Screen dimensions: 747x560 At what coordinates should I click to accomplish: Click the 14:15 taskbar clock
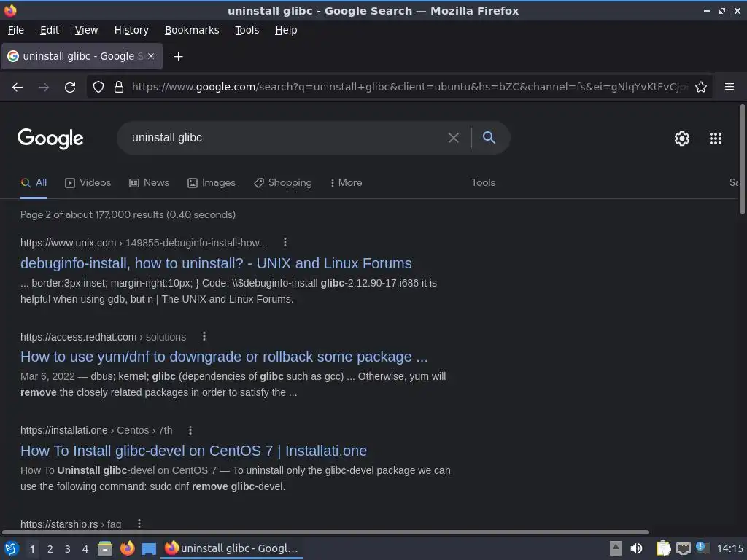[x=729, y=548]
